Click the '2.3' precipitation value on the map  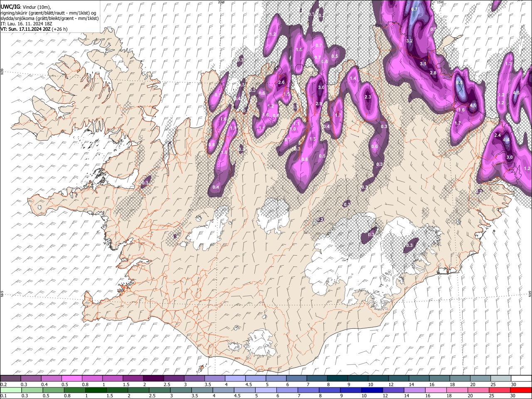click(x=367, y=97)
